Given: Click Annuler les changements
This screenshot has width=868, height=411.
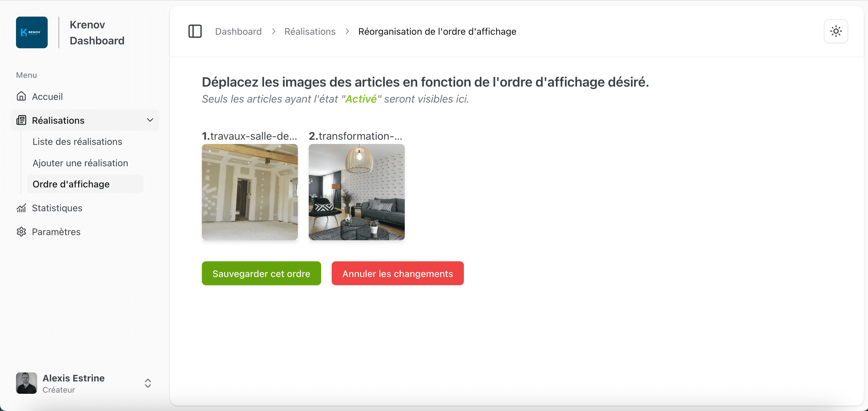Looking at the screenshot, I should tap(397, 273).
